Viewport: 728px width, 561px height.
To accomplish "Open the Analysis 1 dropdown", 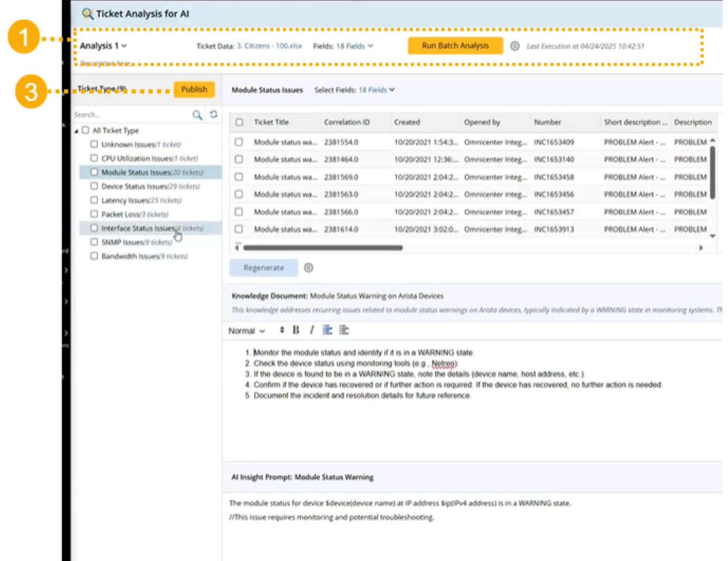I will click(x=104, y=46).
